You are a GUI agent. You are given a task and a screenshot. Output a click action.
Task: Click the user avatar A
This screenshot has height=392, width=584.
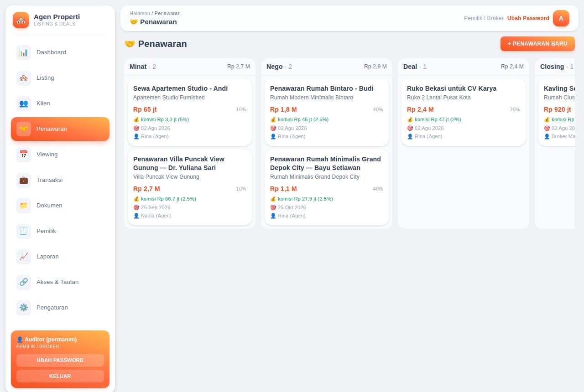[x=561, y=18]
